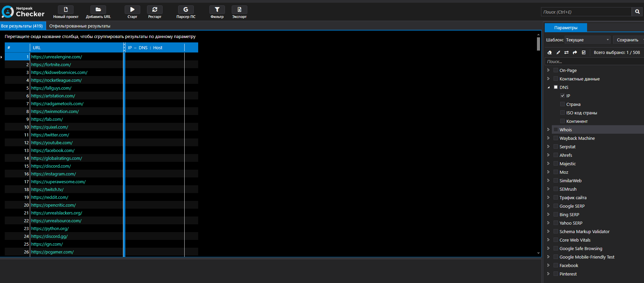Open the Шаблон Текущие dropdown
This screenshot has height=283, width=644.
click(x=587, y=40)
